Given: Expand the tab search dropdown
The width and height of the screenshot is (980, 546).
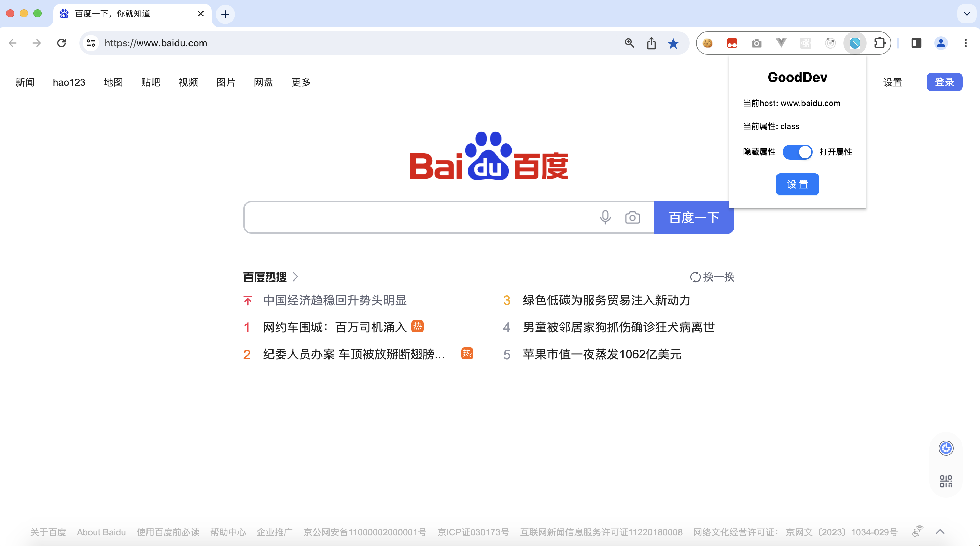Looking at the screenshot, I should click(x=967, y=14).
